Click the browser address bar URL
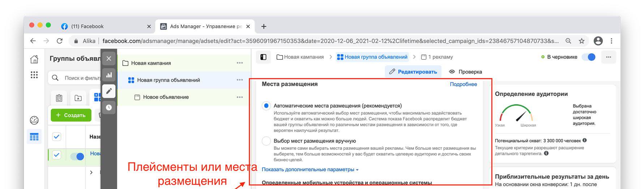Screen dimensions: 644x189 330,41
